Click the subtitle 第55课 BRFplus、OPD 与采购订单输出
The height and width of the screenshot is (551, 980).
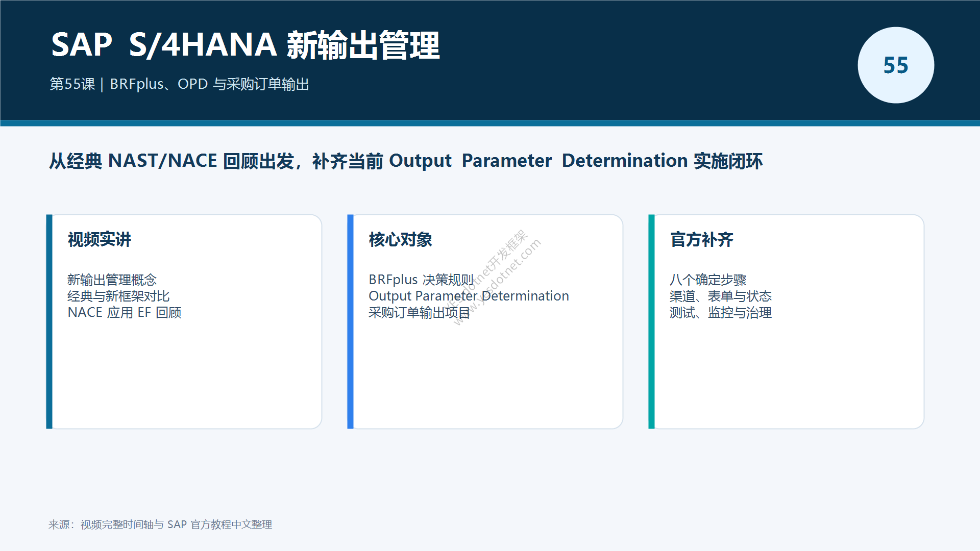click(x=180, y=84)
